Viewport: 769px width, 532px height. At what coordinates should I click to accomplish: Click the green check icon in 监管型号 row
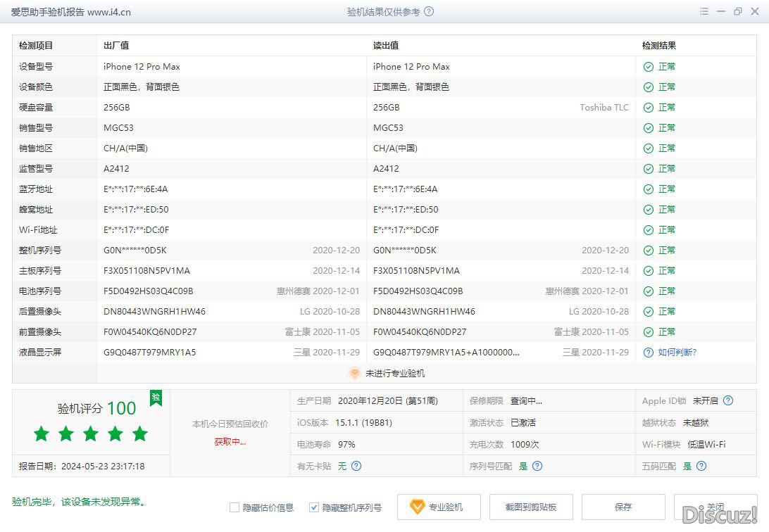tap(649, 168)
